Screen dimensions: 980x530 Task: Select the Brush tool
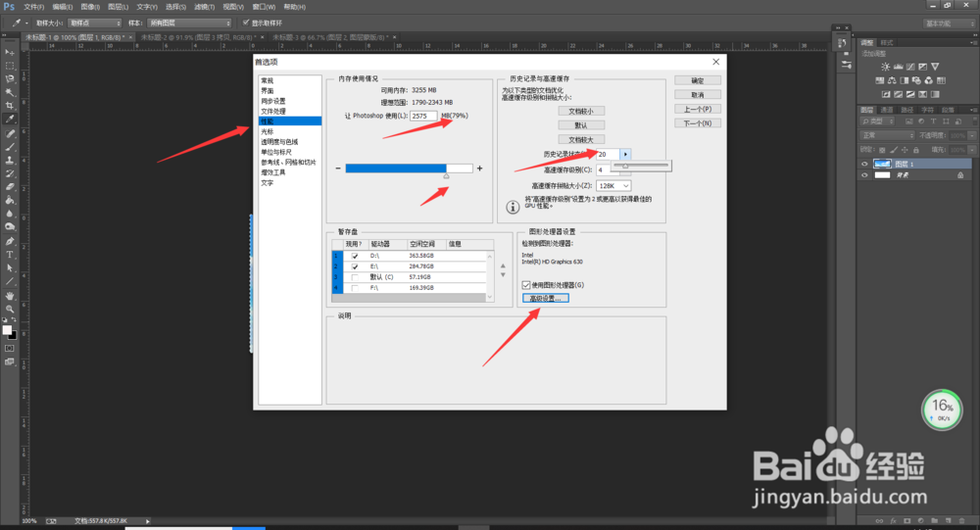click(10, 147)
